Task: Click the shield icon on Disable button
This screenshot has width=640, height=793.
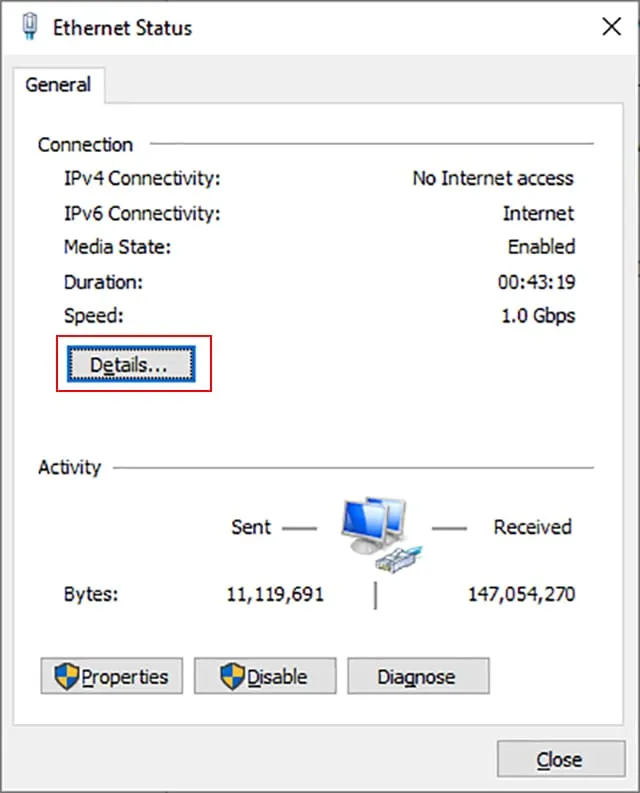Action: point(232,677)
